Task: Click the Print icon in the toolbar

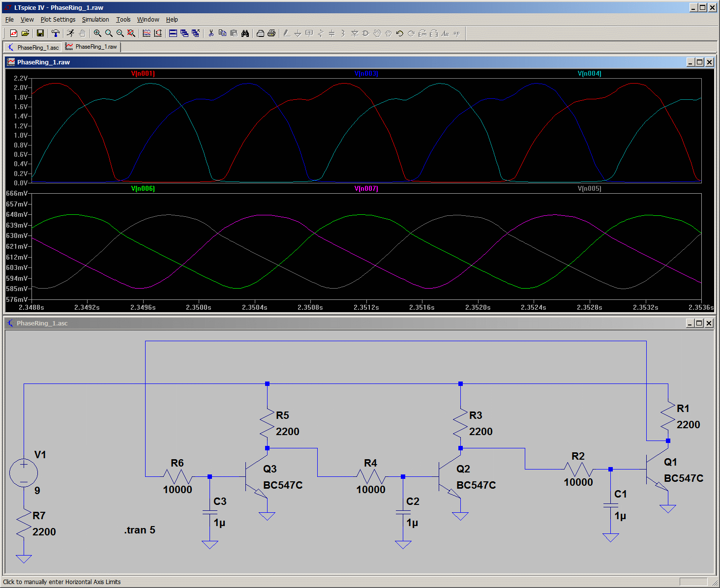Action: click(x=271, y=33)
